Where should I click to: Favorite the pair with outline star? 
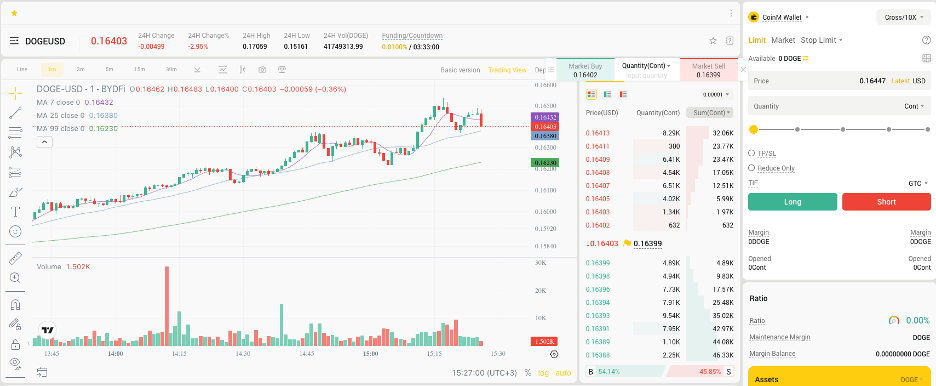click(x=713, y=41)
